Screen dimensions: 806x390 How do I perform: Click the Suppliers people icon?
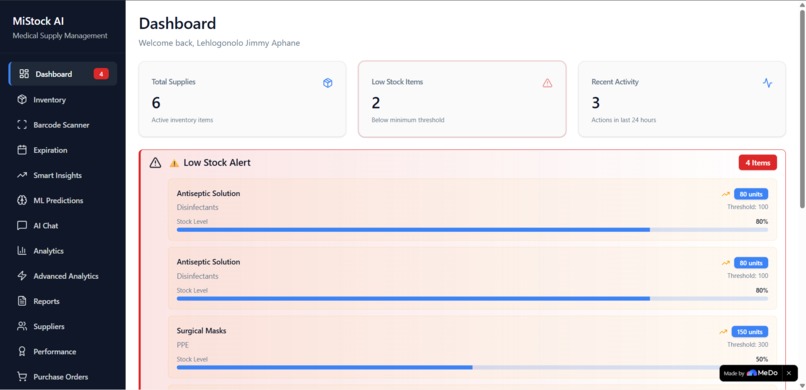22,326
